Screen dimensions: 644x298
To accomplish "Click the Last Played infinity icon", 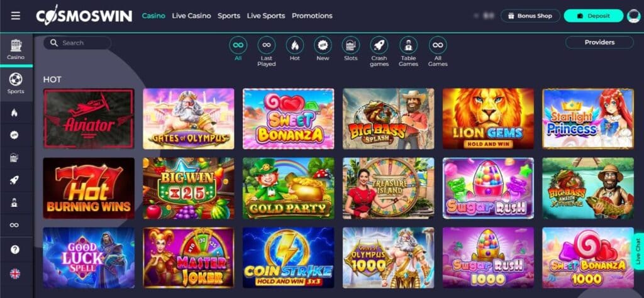I will (x=266, y=45).
